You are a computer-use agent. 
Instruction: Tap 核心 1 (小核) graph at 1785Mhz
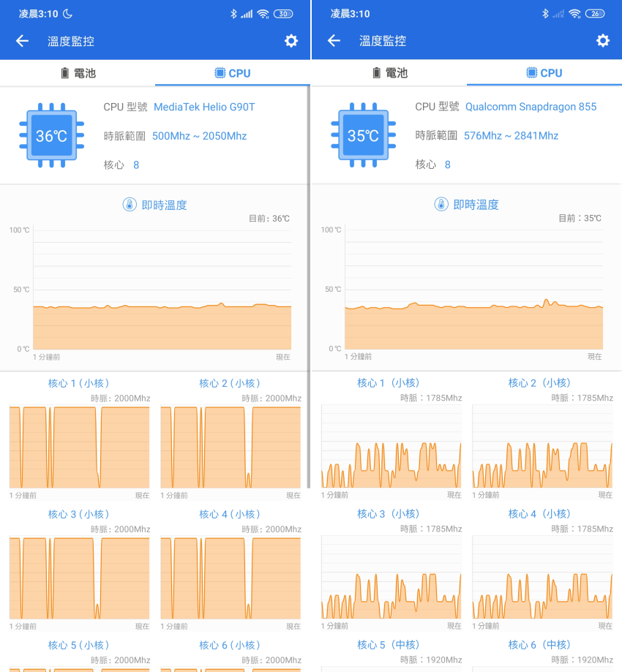click(x=391, y=447)
